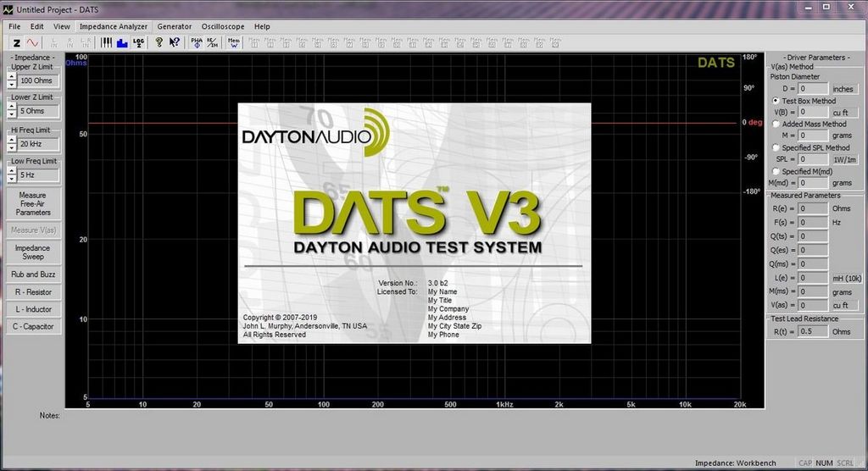
Task: Click the L,R IN dual input icon
Action: (x=86, y=42)
